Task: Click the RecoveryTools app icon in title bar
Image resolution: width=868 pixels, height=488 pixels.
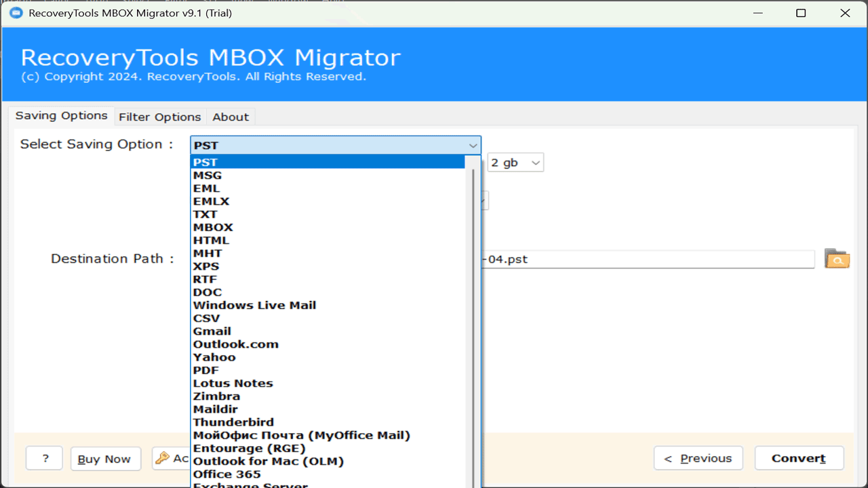Action: (15, 13)
